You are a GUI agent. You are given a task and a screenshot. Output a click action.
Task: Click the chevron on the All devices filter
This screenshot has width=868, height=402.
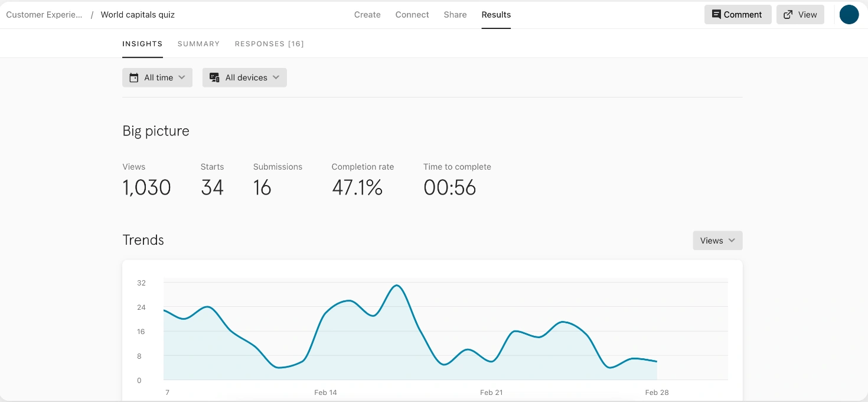276,77
